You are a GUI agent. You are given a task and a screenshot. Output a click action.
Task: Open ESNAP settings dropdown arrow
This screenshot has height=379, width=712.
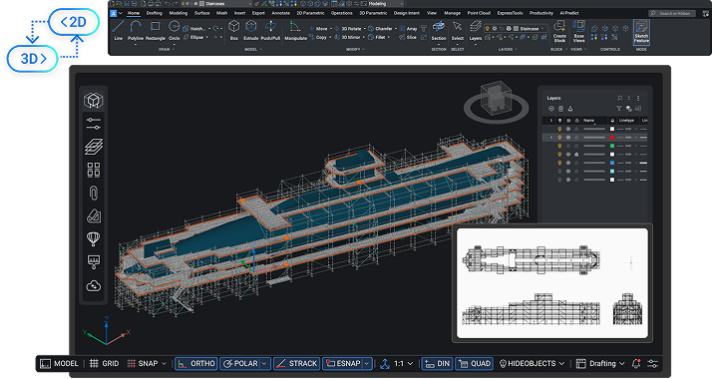coord(367,364)
